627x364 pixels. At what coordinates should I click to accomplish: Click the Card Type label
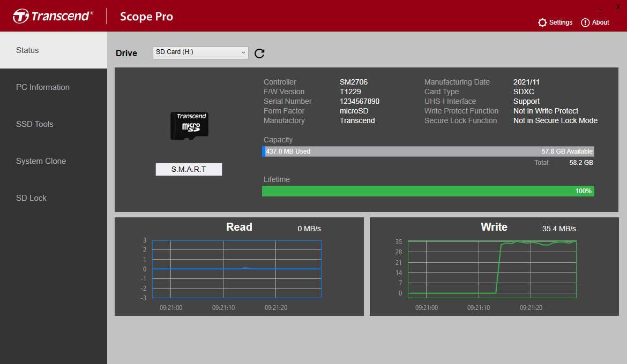coord(442,92)
